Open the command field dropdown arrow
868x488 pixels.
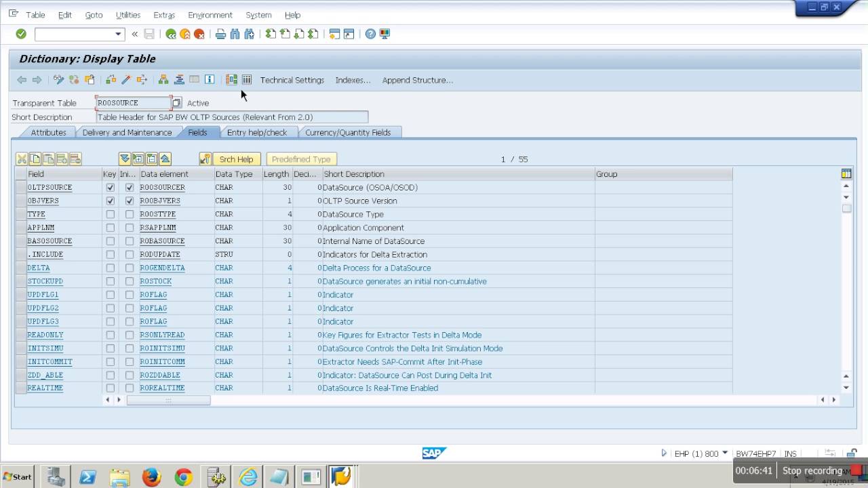(x=118, y=34)
